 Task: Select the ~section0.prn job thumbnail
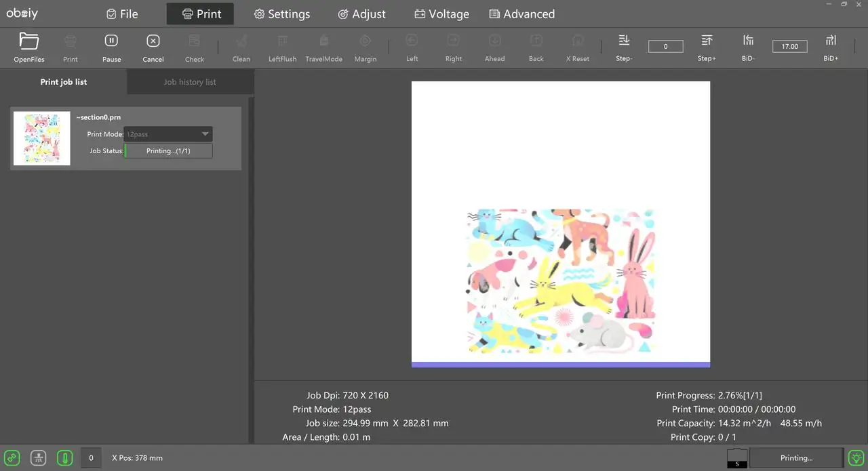point(42,138)
